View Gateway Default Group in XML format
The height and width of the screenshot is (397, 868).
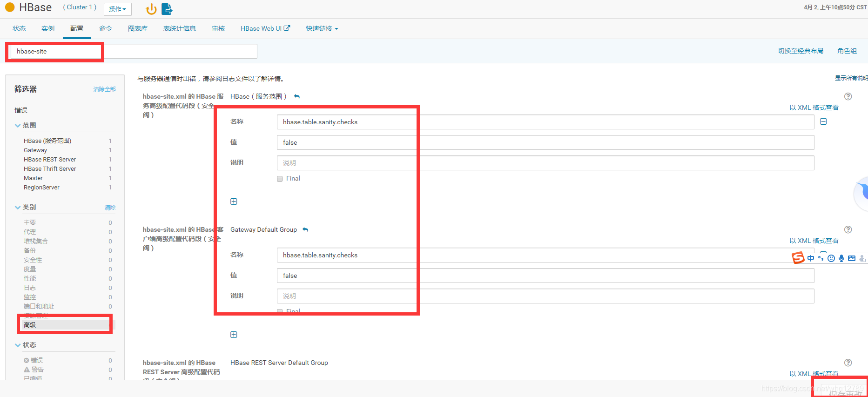click(814, 241)
